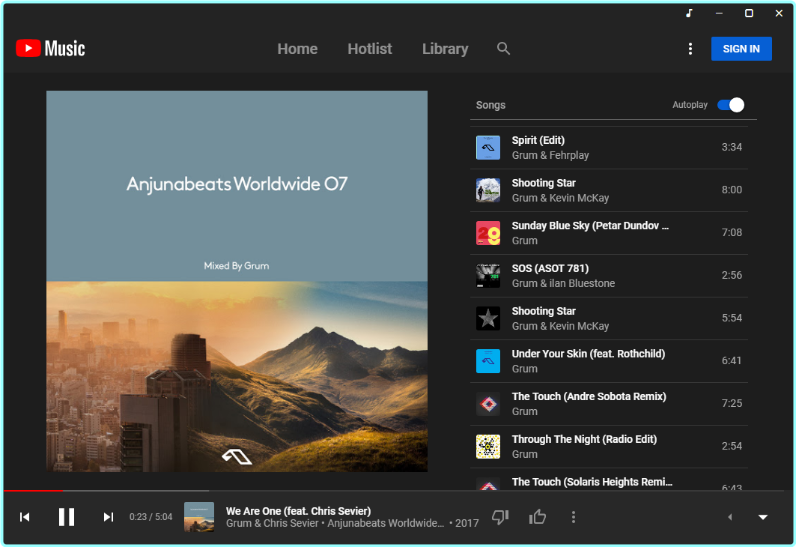
Task: Select The Touch (Solaris Heights Remix) title
Action: [592, 482]
